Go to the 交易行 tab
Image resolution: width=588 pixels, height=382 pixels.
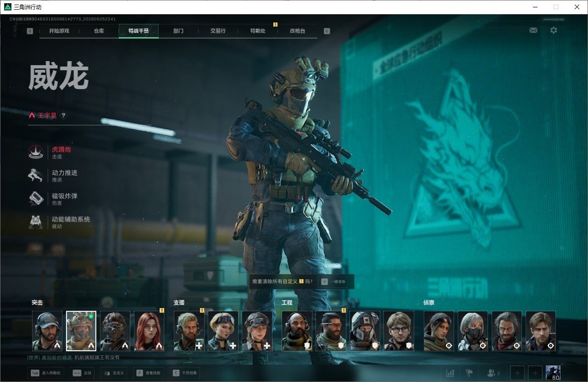[218, 31]
